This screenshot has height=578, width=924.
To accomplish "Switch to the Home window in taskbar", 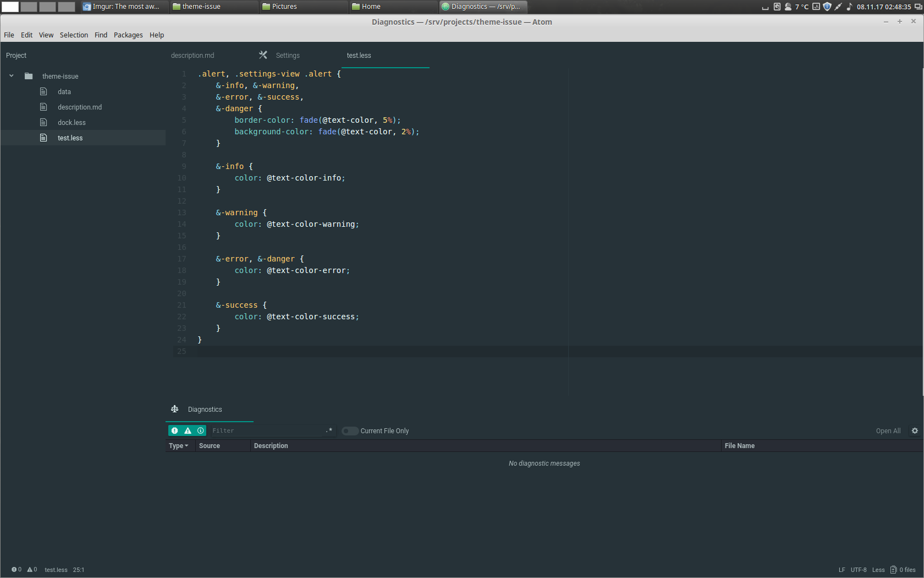I will point(393,7).
